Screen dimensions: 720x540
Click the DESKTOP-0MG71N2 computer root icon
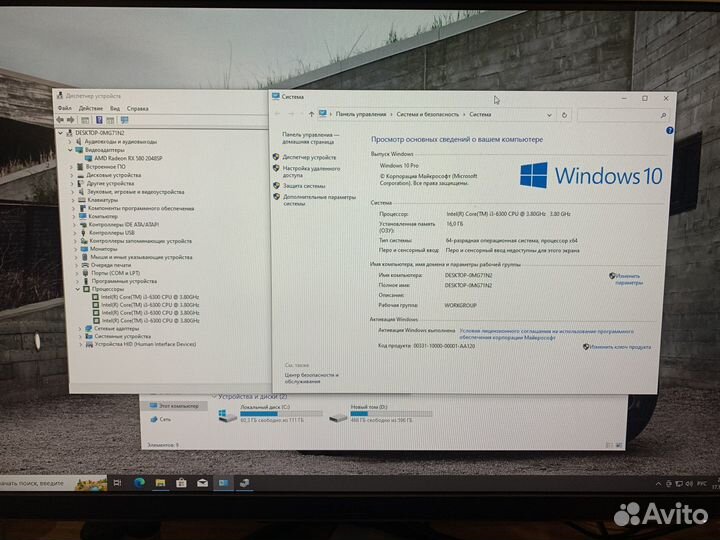pyautogui.click(x=69, y=133)
